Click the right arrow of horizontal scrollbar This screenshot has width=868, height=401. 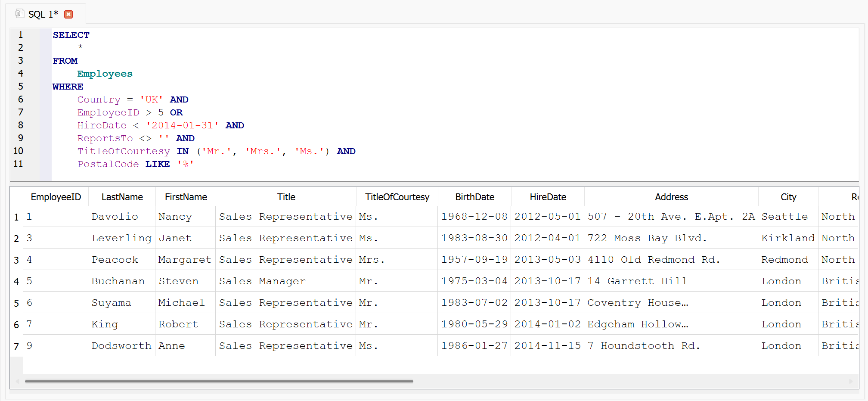851,381
